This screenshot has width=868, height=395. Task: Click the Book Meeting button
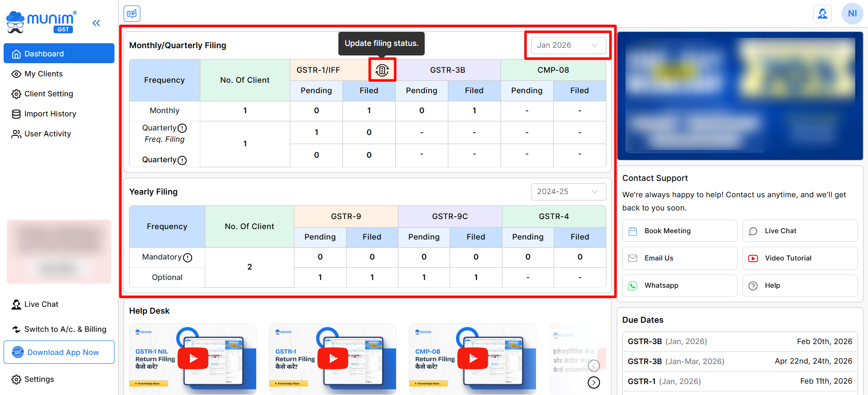pyautogui.click(x=680, y=231)
